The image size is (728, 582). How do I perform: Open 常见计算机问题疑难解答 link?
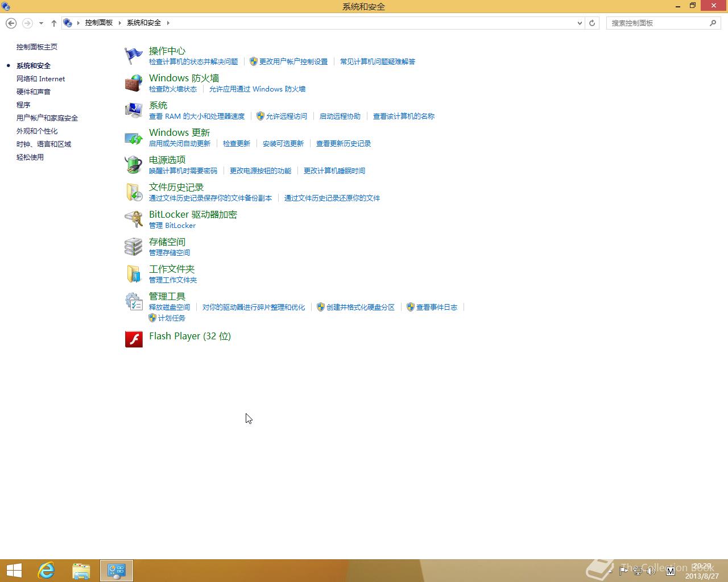[x=378, y=62]
